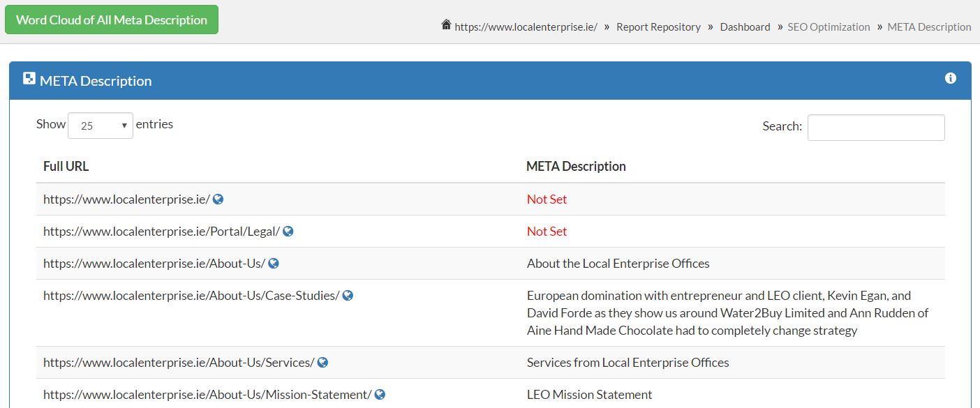Select the About-Us/ URL text

pos(154,263)
